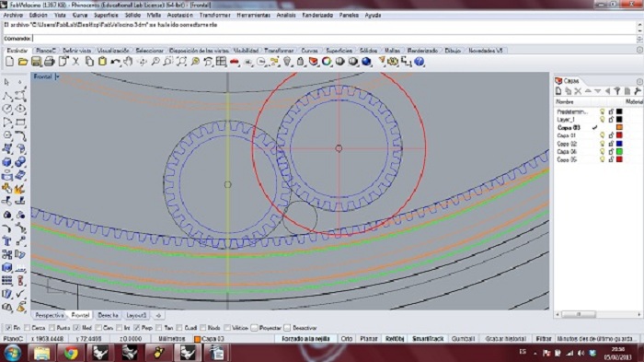Click the Save diskette icon
644x362 pixels.
pos(36,62)
